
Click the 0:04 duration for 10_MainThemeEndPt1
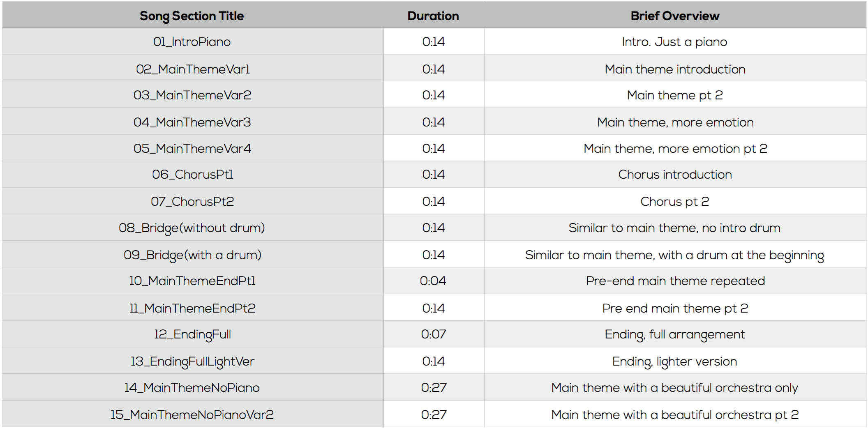pos(433,281)
